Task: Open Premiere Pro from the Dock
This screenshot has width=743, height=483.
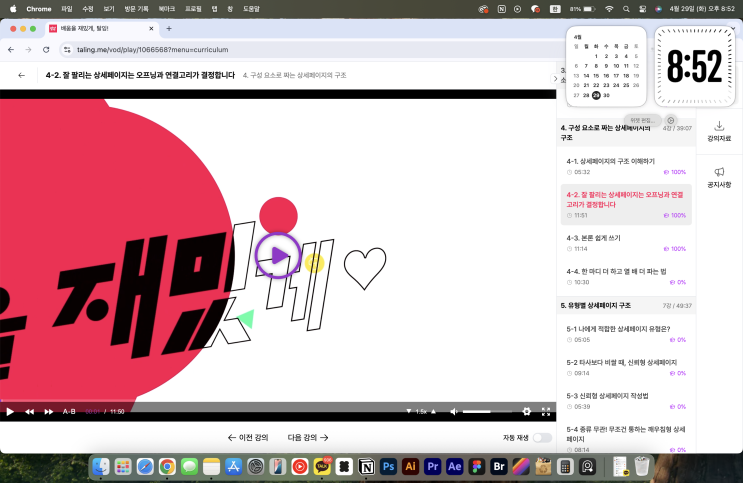Action: [x=433, y=467]
